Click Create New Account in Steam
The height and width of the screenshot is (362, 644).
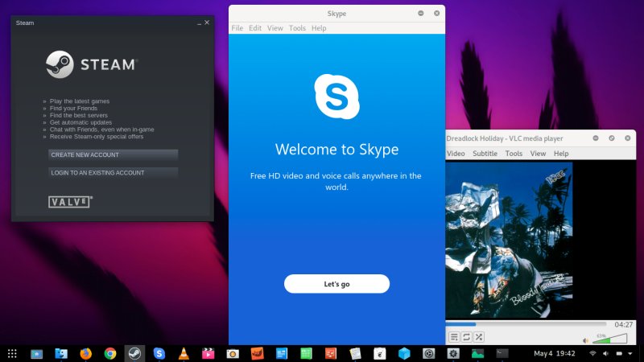pyautogui.click(x=113, y=154)
